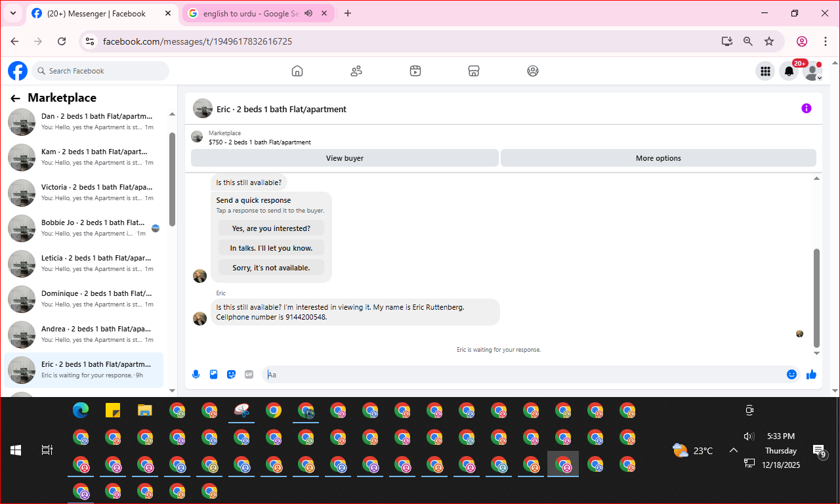Click the chat messages scrollbar

[817, 297]
